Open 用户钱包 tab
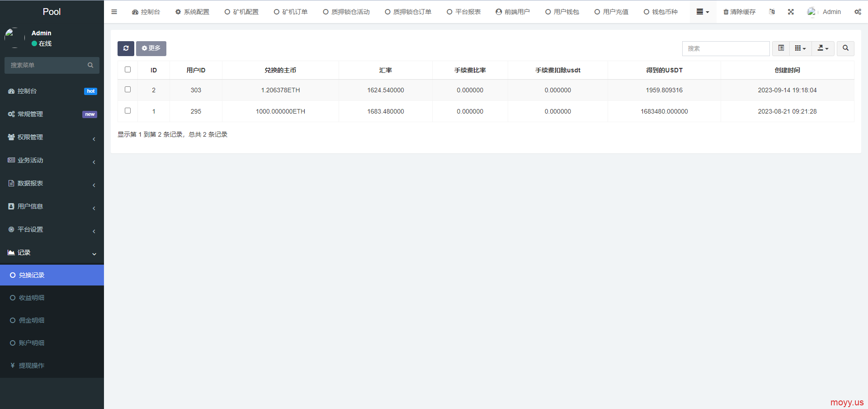868x409 pixels. tap(562, 12)
